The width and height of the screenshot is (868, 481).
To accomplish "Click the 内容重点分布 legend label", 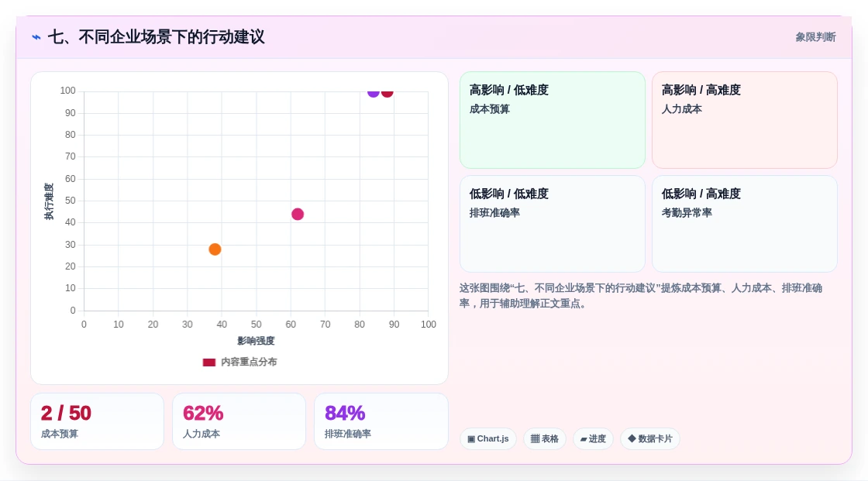I will tap(249, 362).
